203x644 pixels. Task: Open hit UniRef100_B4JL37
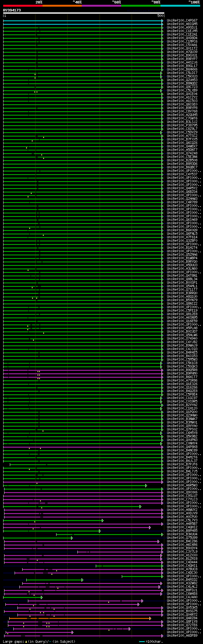pos(182,461)
